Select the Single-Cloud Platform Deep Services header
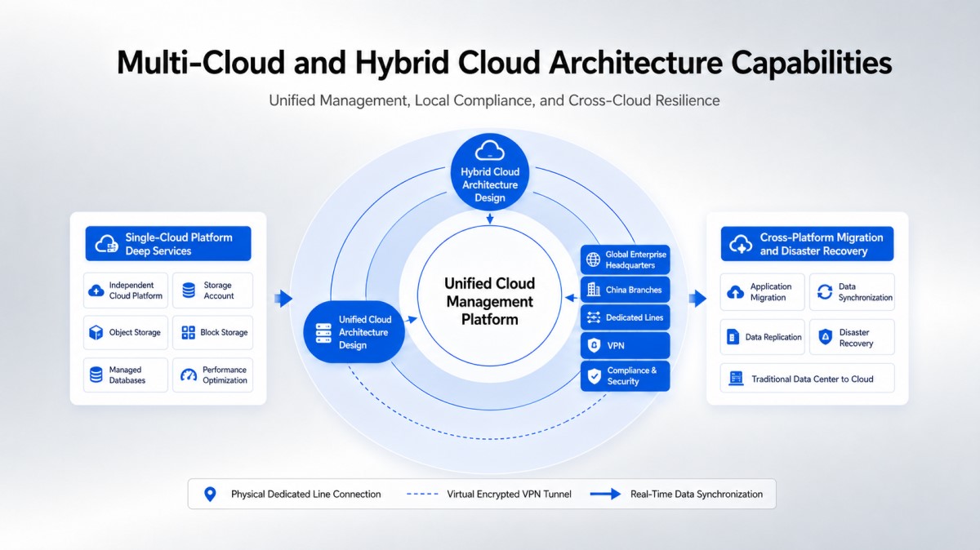 [x=168, y=243]
